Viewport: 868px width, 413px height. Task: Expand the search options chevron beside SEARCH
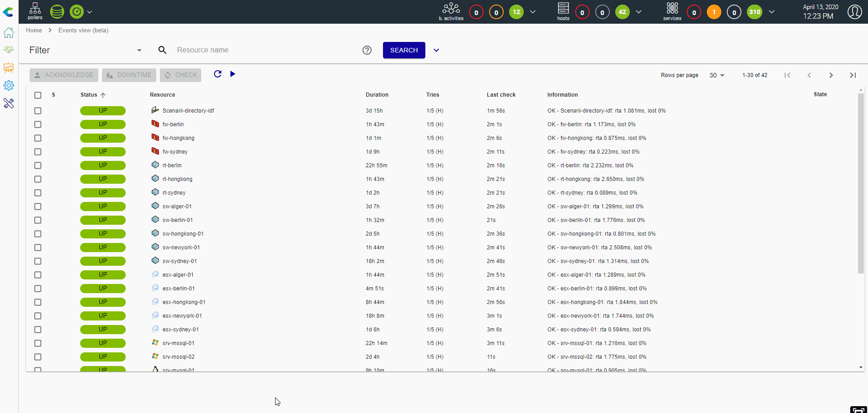[x=436, y=50]
